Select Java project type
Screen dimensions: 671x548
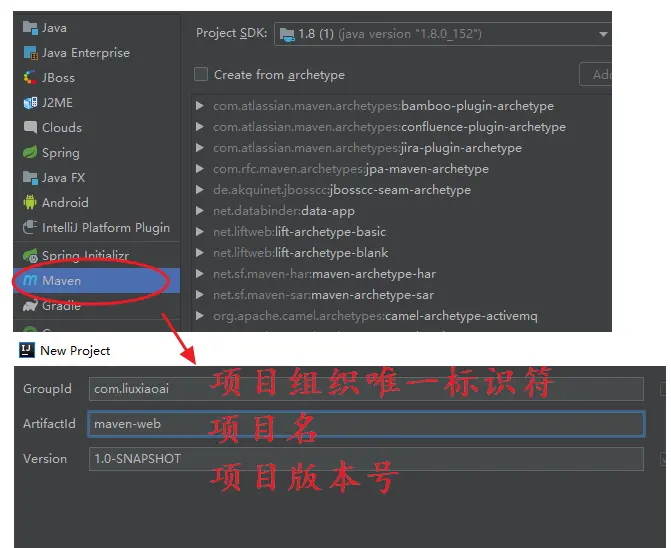96,28
